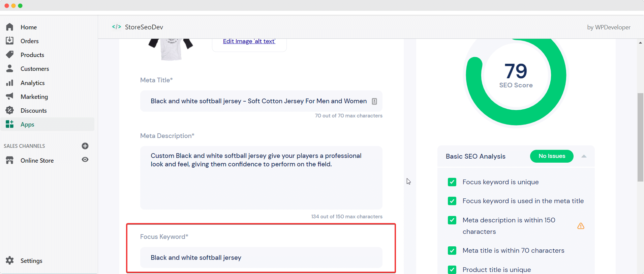This screenshot has width=644, height=274.
Task: Click warning triangle next to meta description check
Action: tap(581, 226)
